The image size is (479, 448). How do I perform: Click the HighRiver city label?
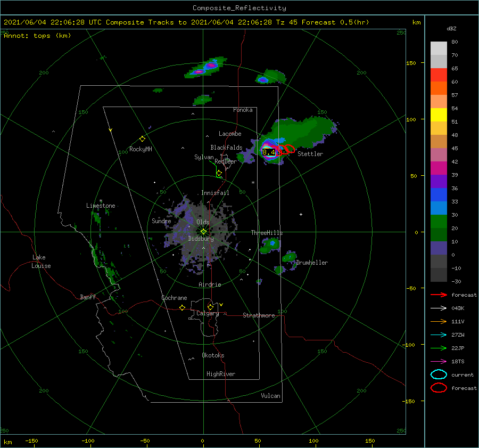coord(221,374)
